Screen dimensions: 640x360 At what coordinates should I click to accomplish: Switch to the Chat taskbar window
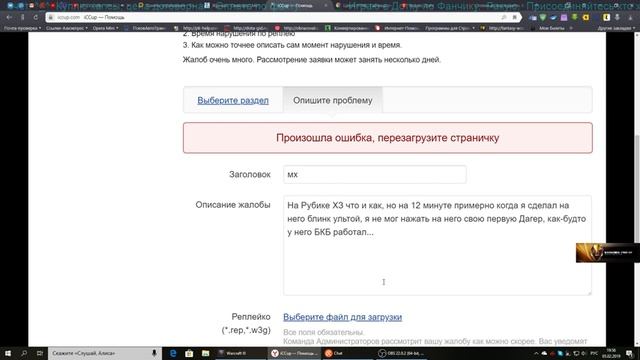[x=348, y=353]
